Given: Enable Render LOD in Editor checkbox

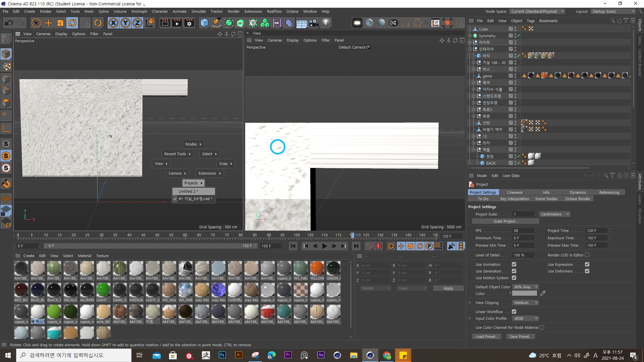Looking at the screenshot, I should click(x=587, y=255).
